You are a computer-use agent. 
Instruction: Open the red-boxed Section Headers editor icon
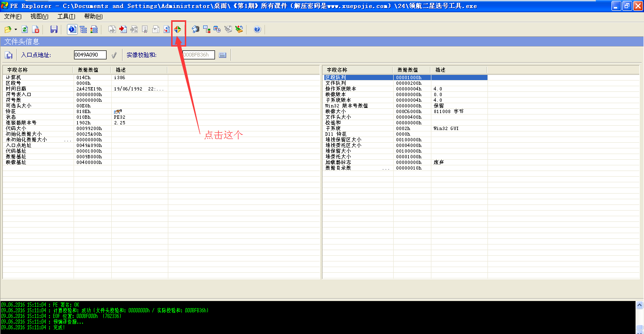178,29
